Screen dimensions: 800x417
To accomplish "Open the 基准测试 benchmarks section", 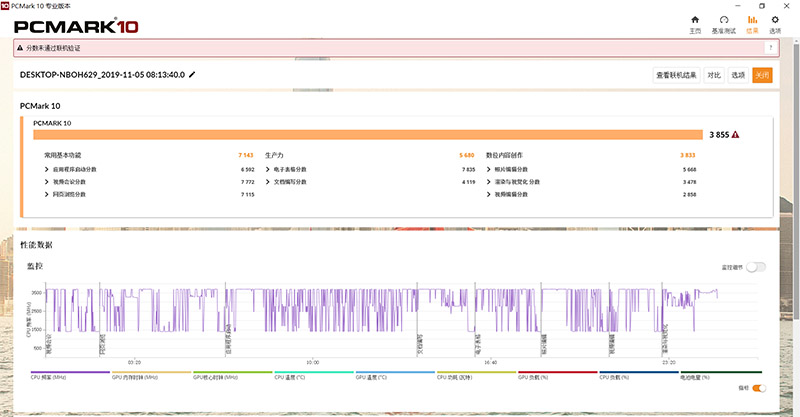I will pyautogui.click(x=723, y=24).
